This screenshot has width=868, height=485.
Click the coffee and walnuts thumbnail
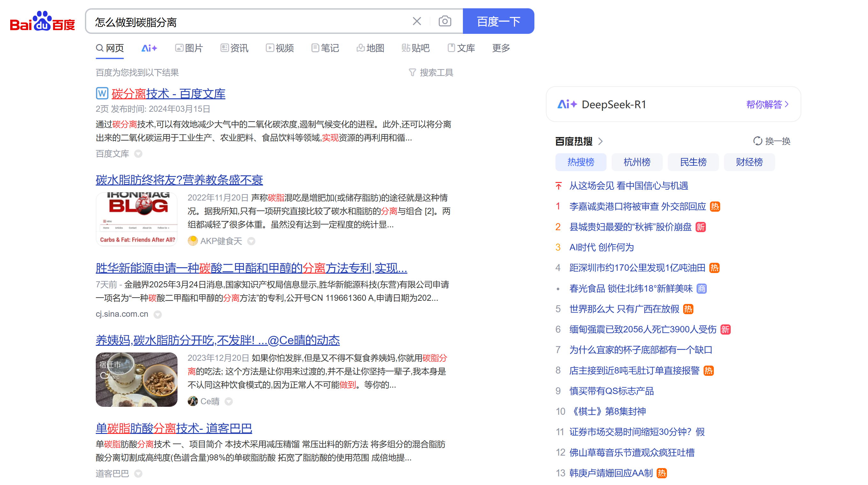136,379
